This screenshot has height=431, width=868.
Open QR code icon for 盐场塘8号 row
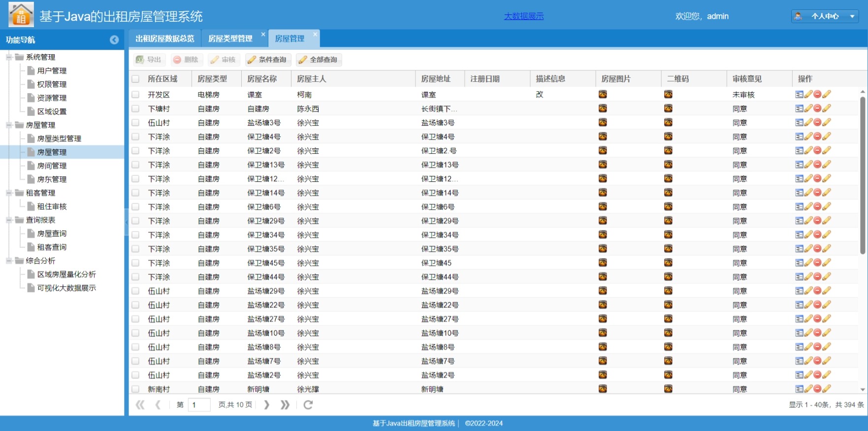point(668,347)
